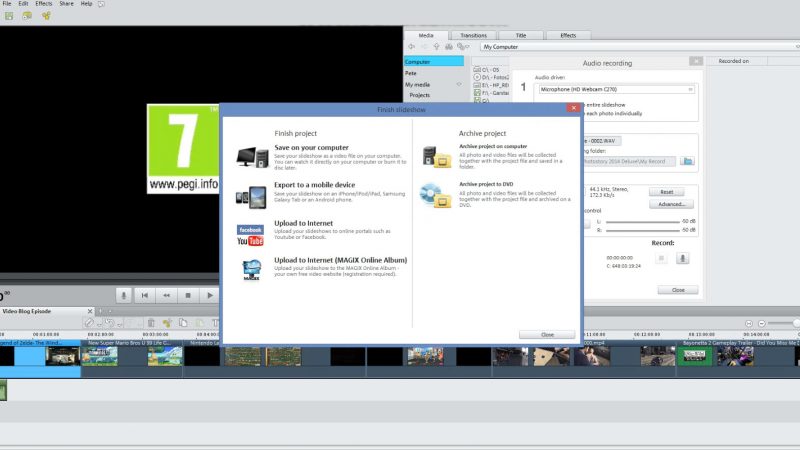Expand the My media arrow in sidebar
This screenshot has width=800, height=450.
[459, 85]
